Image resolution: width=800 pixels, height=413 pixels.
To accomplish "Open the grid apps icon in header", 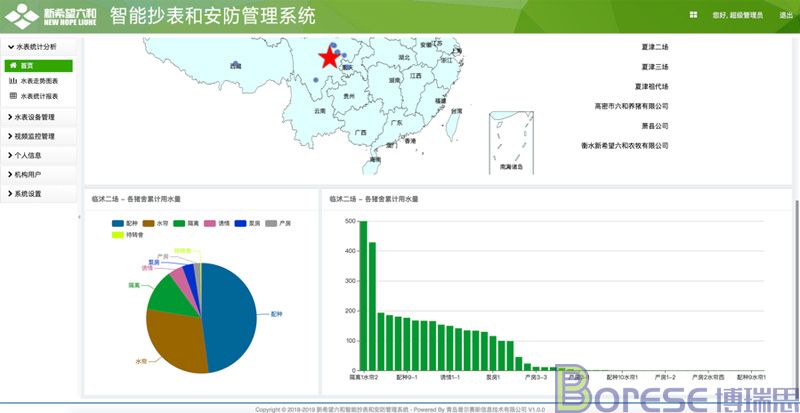I will tap(693, 15).
